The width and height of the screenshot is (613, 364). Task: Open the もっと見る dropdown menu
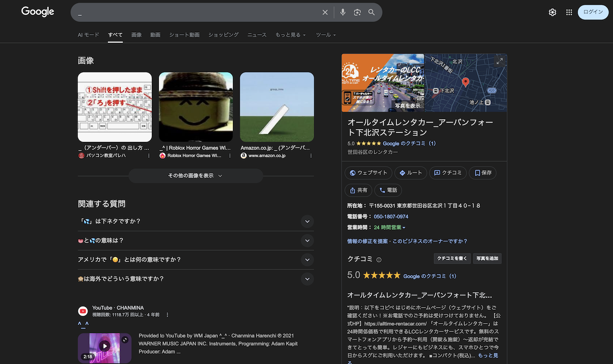pos(290,35)
